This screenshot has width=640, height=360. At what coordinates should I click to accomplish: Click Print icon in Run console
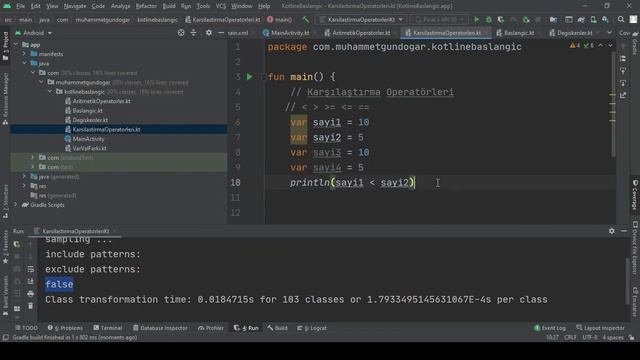tap(31, 293)
